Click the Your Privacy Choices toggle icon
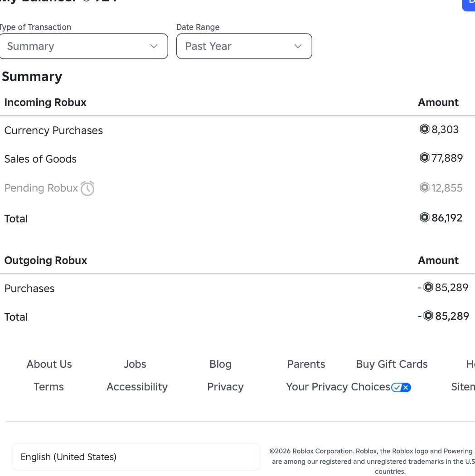This screenshot has height=476, width=475. pos(401,387)
